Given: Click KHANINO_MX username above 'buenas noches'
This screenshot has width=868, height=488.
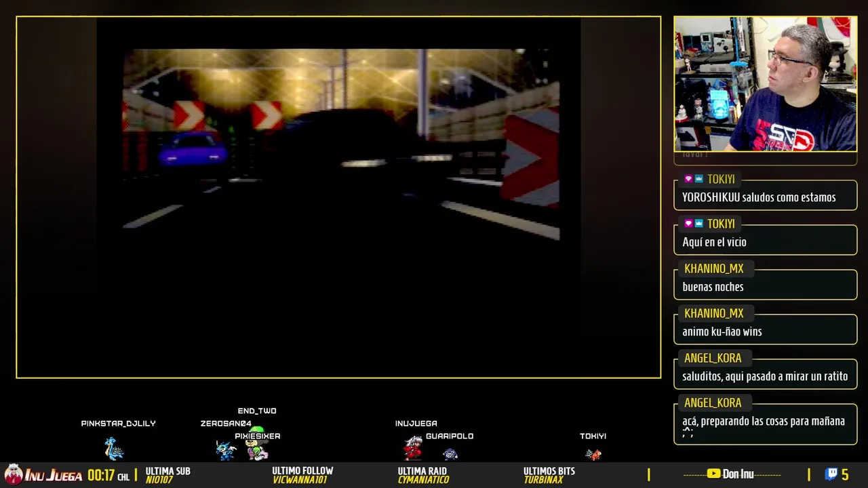Looking at the screenshot, I should pyautogui.click(x=714, y=268).
